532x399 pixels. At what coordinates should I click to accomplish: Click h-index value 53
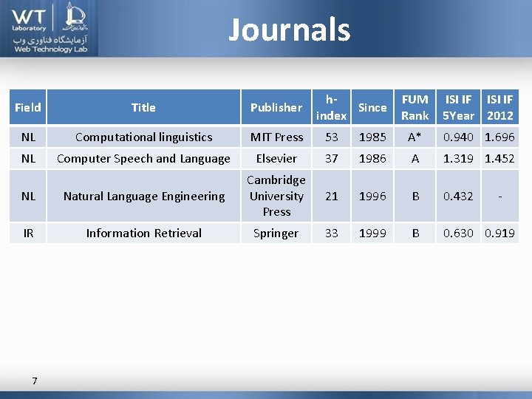pyautogui.click(x=331, y=137)
